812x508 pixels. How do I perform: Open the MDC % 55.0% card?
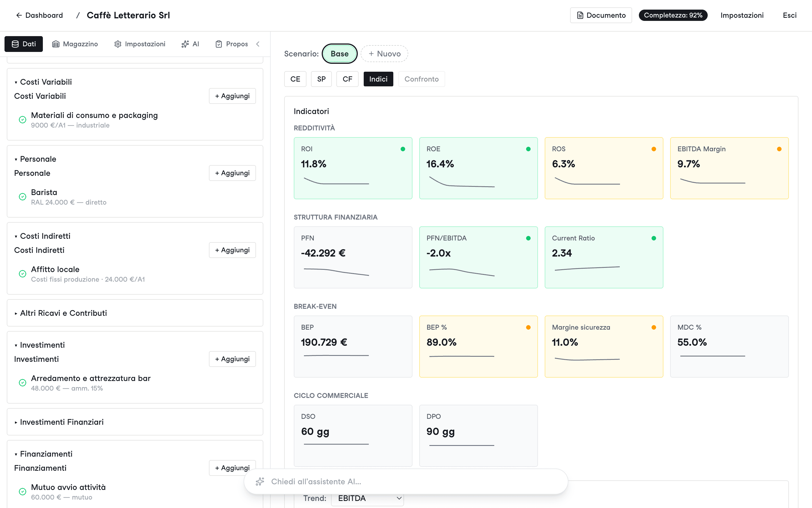729,346
